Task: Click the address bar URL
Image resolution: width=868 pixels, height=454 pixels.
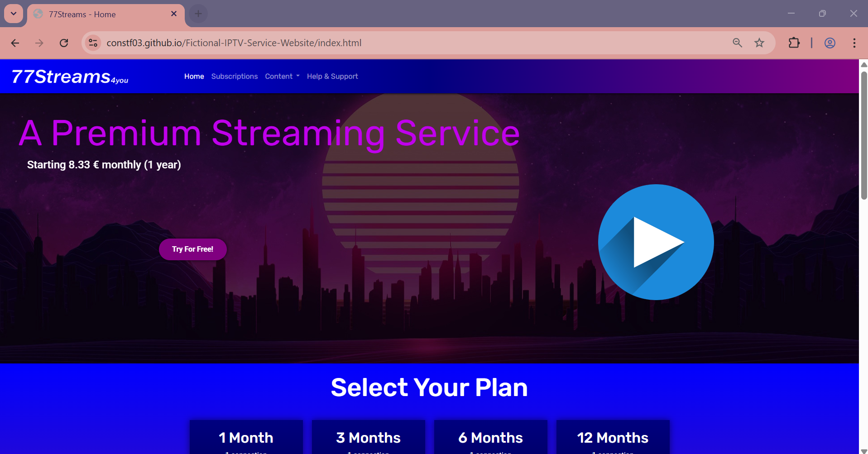Action: [234, 43]
